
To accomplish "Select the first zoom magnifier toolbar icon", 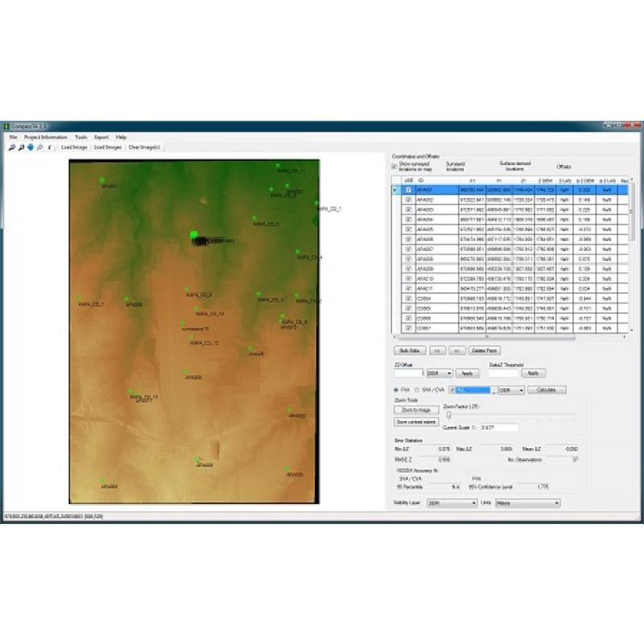I will [x=12, y=147].
